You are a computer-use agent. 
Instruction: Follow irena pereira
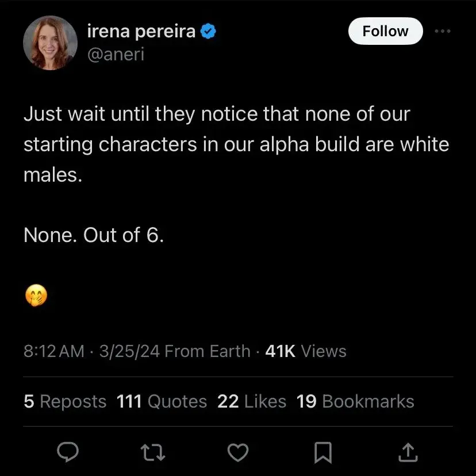385,32
